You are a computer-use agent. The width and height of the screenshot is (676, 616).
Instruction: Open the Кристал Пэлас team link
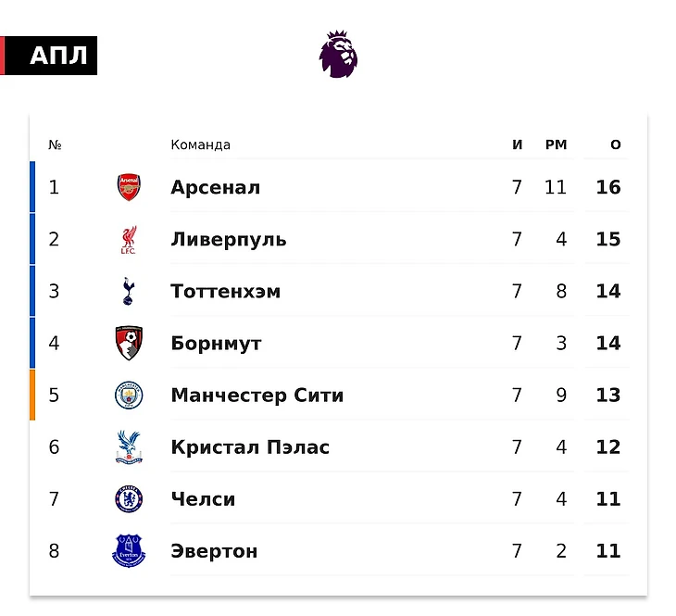[250, 447]
